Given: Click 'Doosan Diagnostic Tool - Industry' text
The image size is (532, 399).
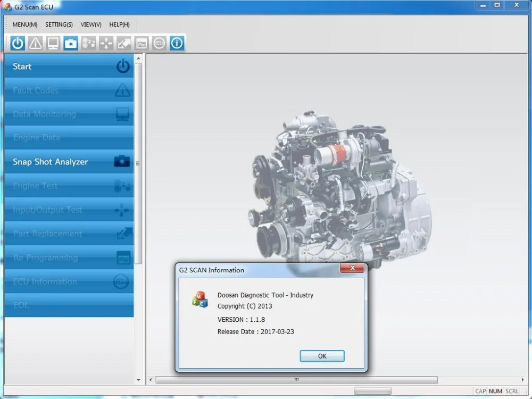Looking at the screenshot, I should [x=265, y=295].
